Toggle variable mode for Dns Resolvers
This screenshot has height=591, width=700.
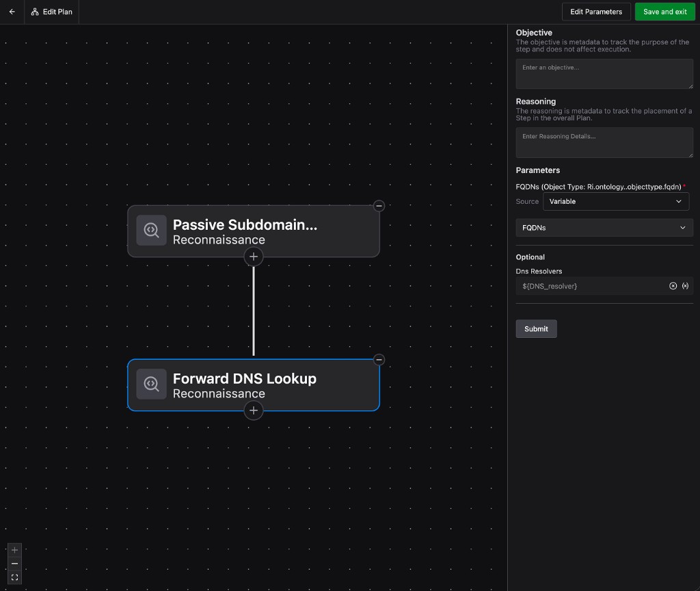(x=685, y=286)
